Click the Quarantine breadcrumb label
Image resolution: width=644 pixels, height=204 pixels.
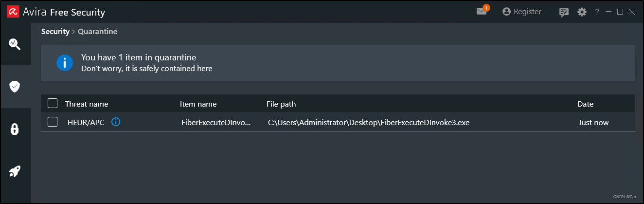tap(97, 32)
